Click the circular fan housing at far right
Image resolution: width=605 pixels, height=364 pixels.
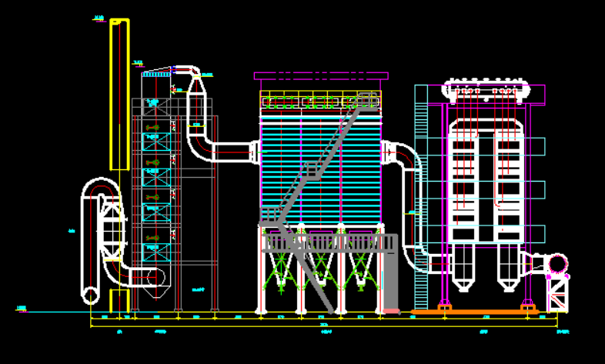coord(558,264)
